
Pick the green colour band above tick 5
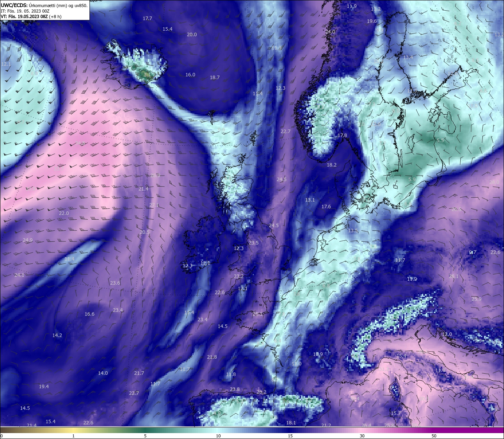[x=145, y=430]
